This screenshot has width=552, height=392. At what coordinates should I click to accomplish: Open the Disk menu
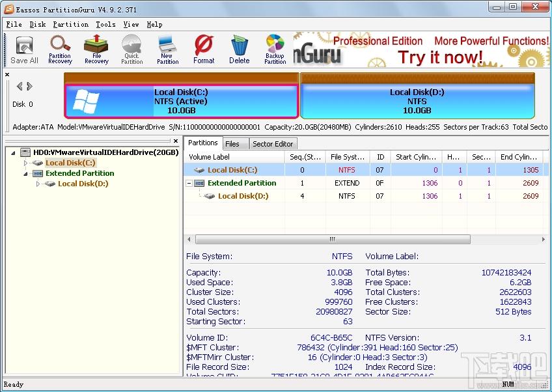click(x=38, y=25)
